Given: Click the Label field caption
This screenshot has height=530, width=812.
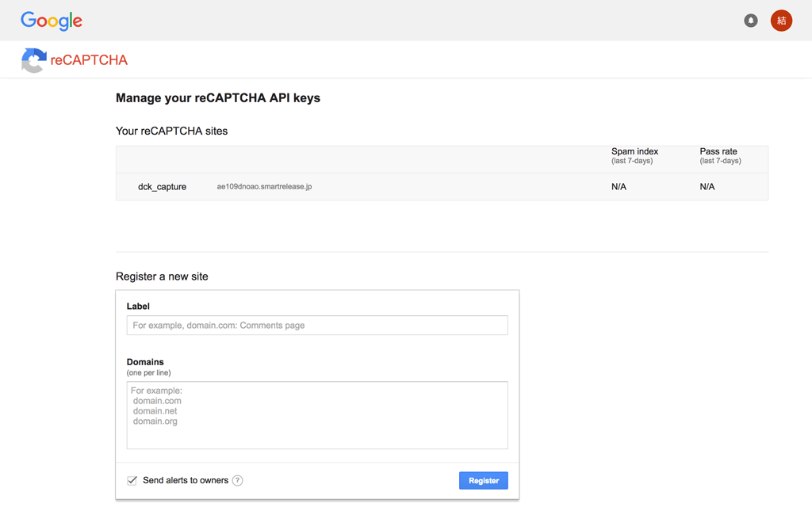Looking at the screenshot, I should pos(138,306).
